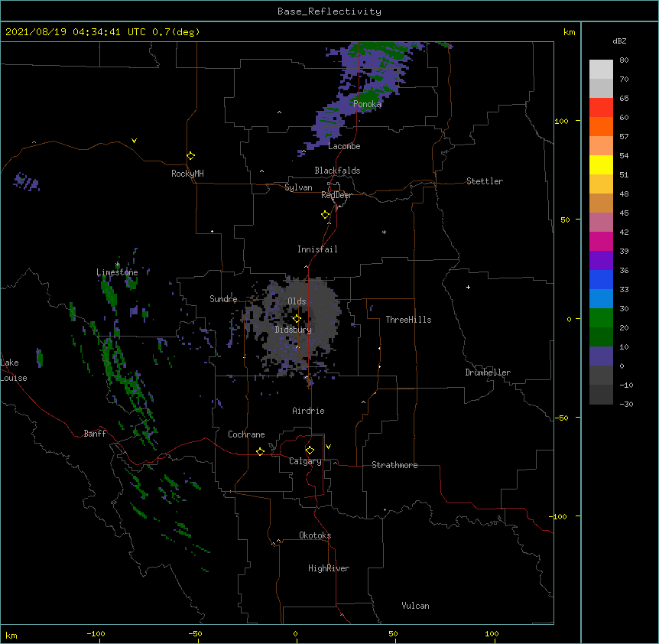Click the yellow diamond between Olds and Didsbury
The width and height of the screenshot is (659, 644).
297,319
